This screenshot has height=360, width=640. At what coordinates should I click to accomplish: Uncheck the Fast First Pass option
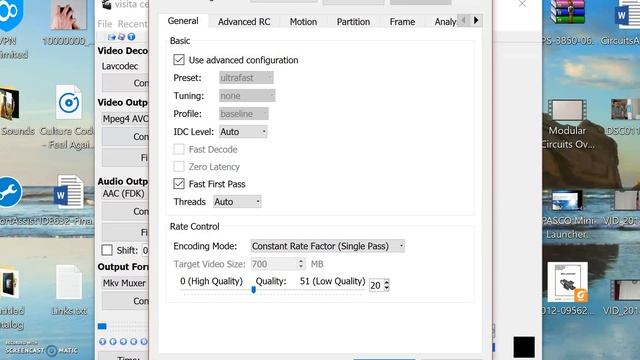pyautogui.click(x=179, y=184)
